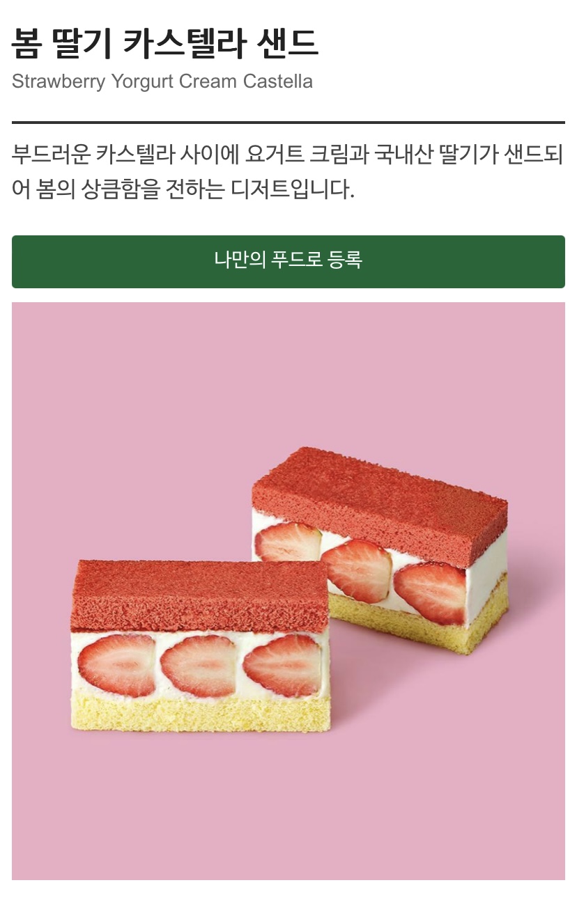Click middle strawberry slice on rear cake
The width and height of the screenshot is (577, 924).
[x=357, y=571]
